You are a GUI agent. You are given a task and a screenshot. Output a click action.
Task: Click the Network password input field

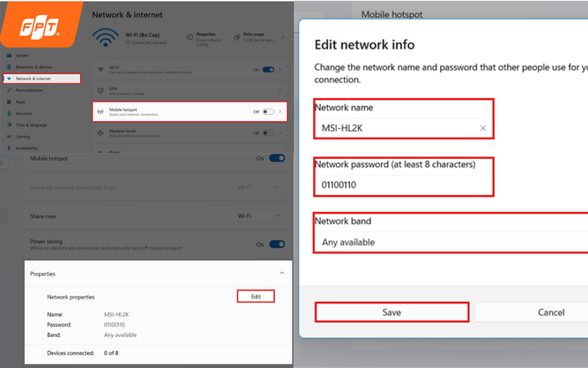(404, 185)
